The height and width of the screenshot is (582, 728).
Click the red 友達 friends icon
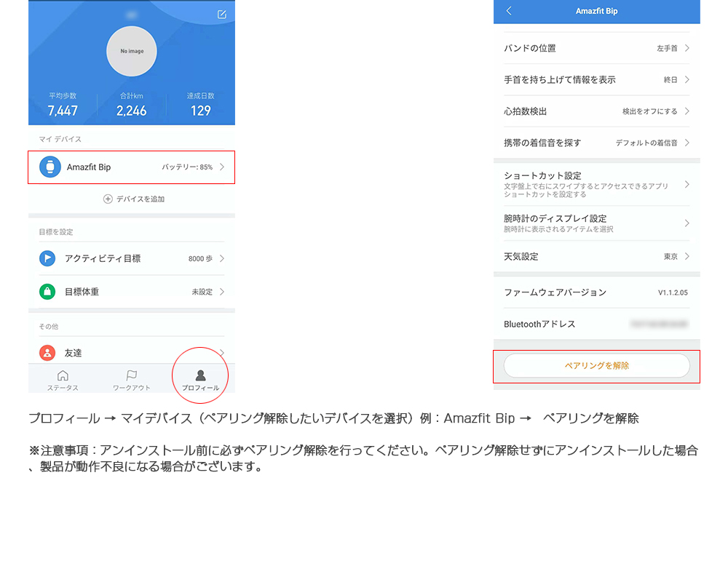point(47,353)
